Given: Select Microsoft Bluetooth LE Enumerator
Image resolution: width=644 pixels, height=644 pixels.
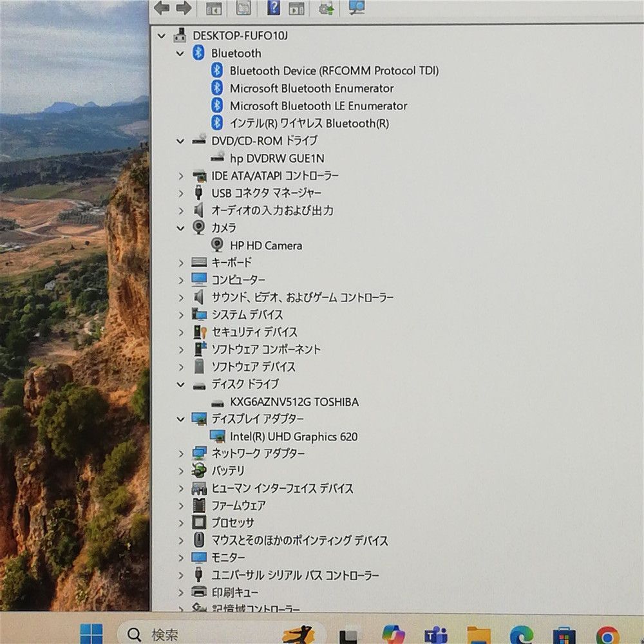Looking at the screenshot, I should tap(318, 106).
